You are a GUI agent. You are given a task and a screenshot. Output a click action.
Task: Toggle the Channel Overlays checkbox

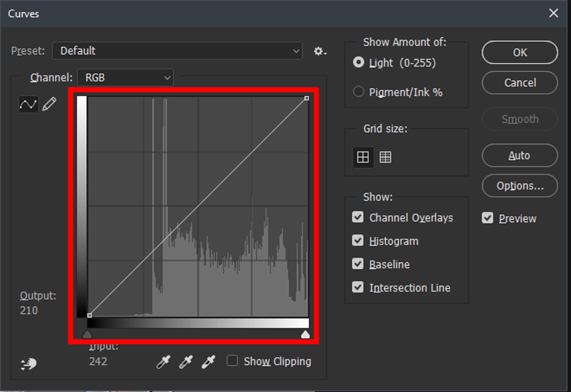pos(358,217)
